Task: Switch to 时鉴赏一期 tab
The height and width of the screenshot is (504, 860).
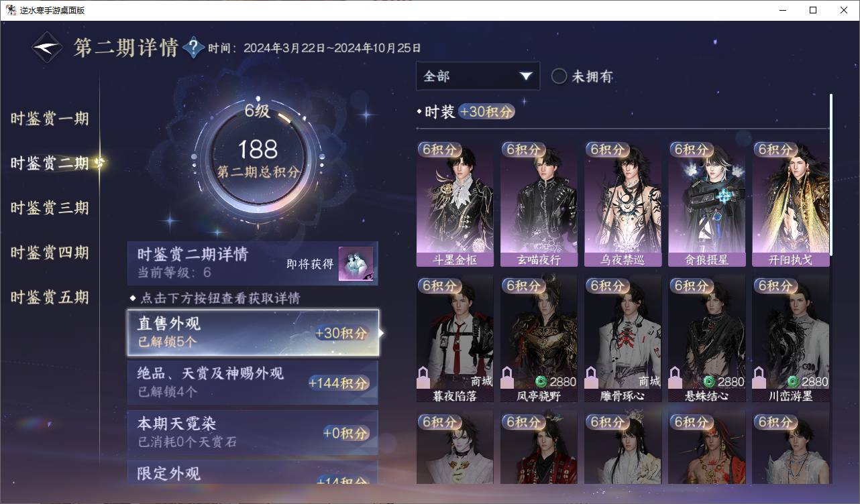Action: 50,119
